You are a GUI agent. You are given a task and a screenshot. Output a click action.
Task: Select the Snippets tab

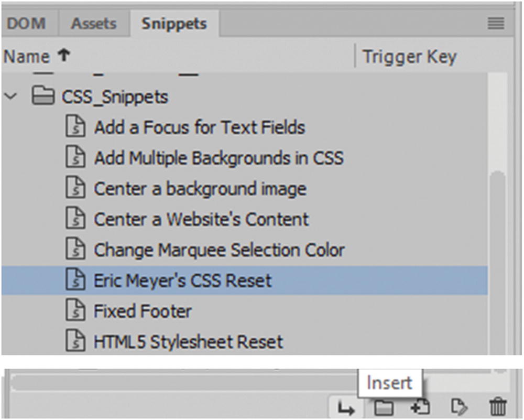pos(174,24)
